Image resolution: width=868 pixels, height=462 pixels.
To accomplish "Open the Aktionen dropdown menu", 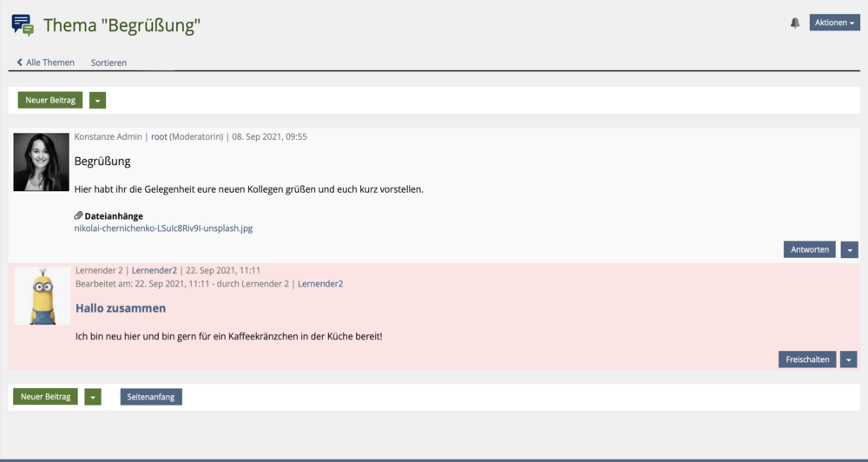I will pos(834,23).
